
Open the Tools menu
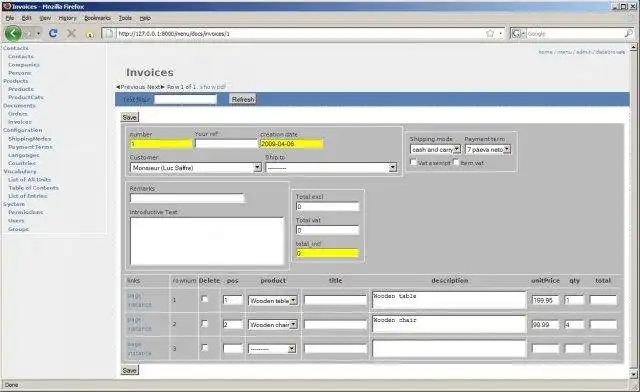(x=125, y=18)
